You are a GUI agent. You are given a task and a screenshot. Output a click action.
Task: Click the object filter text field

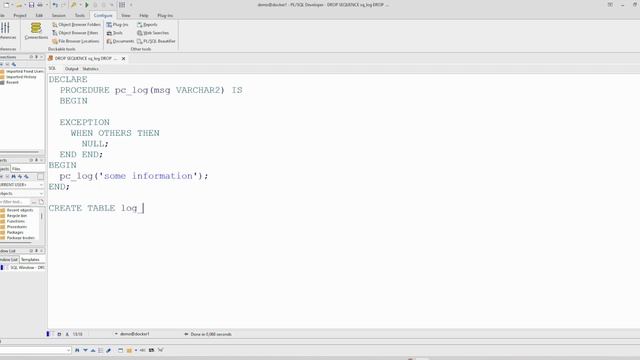click(x=15, y=202)
